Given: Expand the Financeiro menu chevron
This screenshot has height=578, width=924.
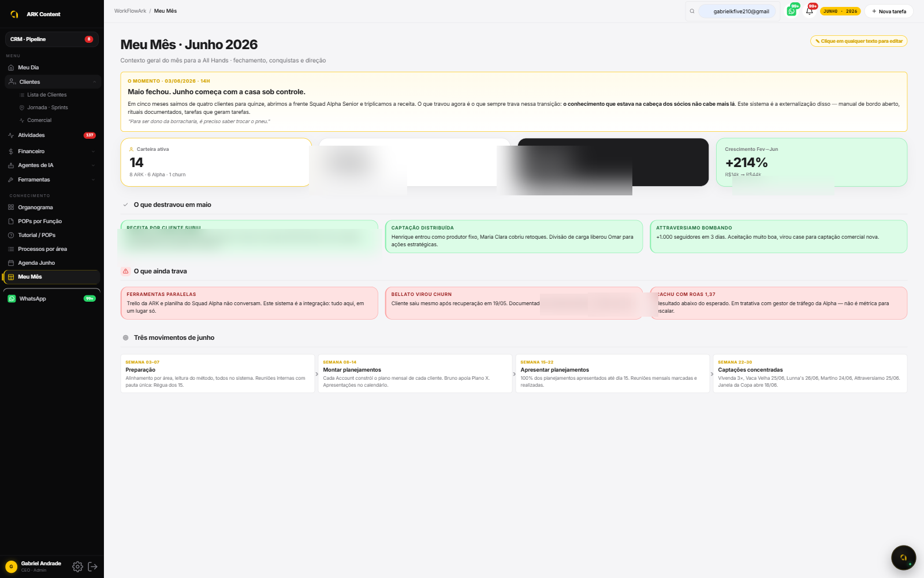Looking at the screenshot, I should tap(93, 151).
